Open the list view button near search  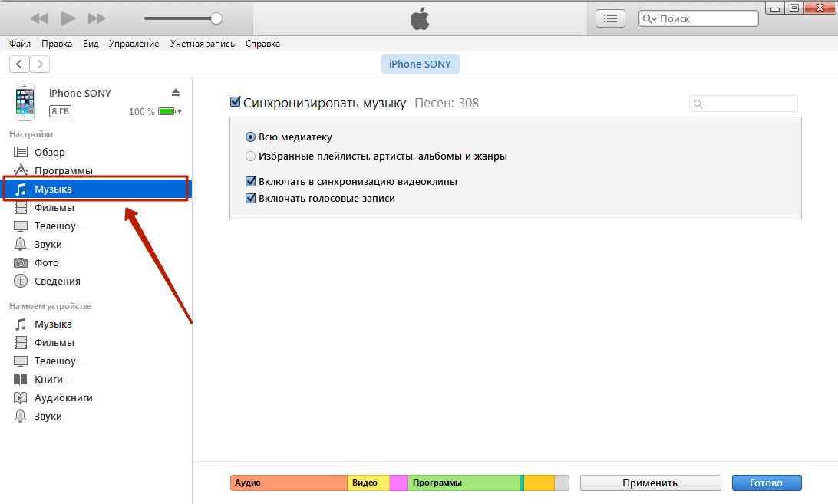pyautogui.click(x=610, y=18)
